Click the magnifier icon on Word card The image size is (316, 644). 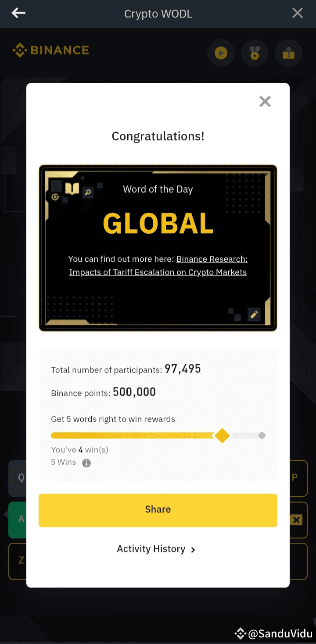point(88,192)
